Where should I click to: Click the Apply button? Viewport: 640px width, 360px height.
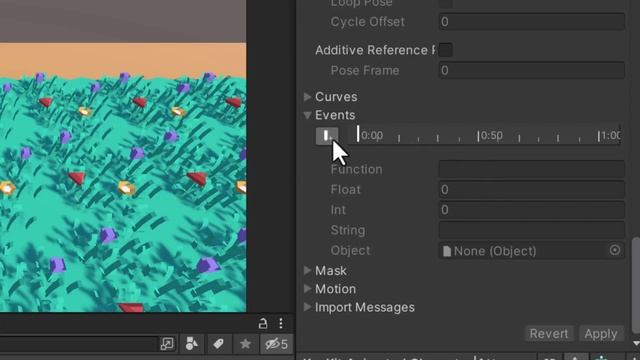coord(601,333)
